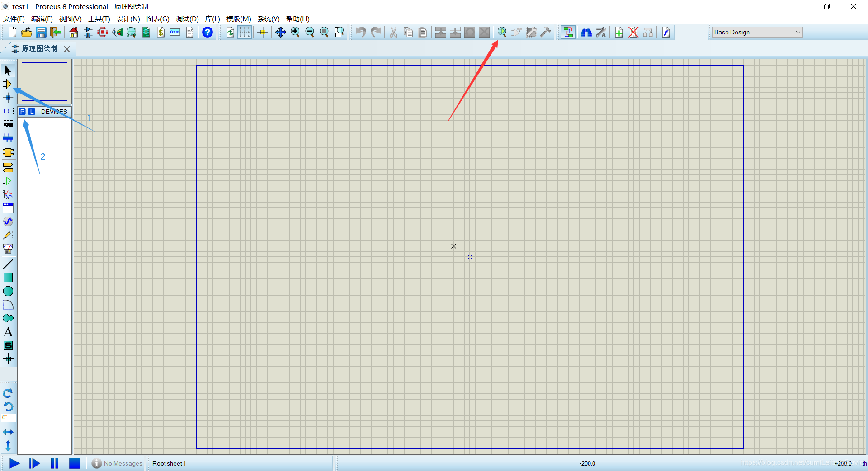Screen dimensions: 868x471
Task: Click the Electrical Rules Check icon
Action: point(666,32)
